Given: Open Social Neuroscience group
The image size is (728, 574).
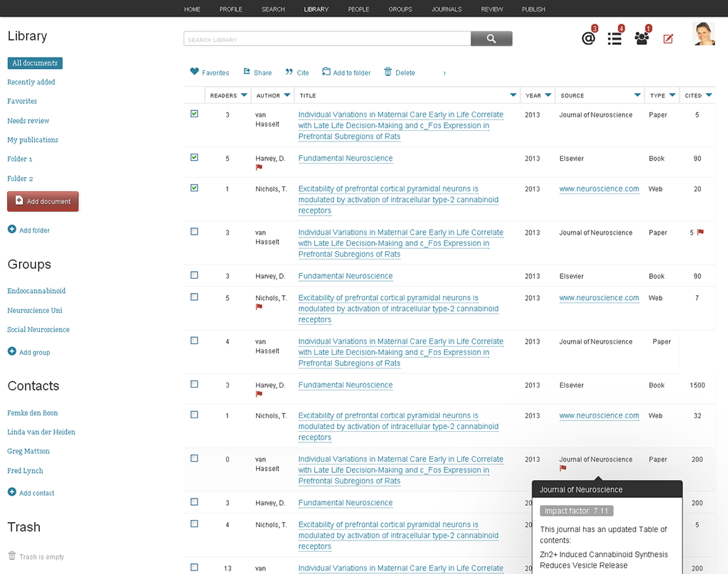Looking at the screenshot, I should point(38,329).
